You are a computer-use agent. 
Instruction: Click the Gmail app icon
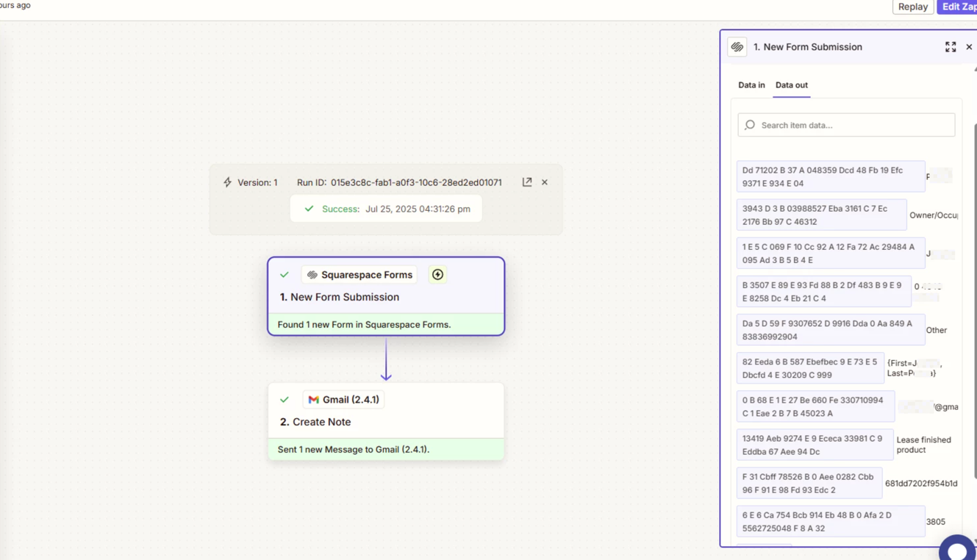click(x=314, y=400)
